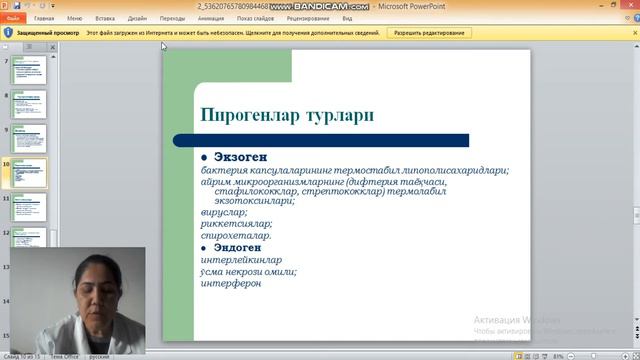640x360 pixels.
Task: Click the zoom in plus button
Action: 625,356
